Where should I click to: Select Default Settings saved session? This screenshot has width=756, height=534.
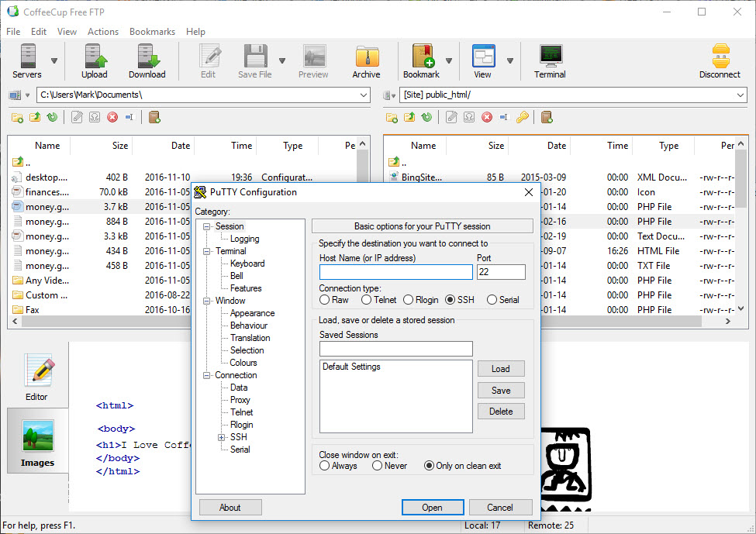point(351,367)
